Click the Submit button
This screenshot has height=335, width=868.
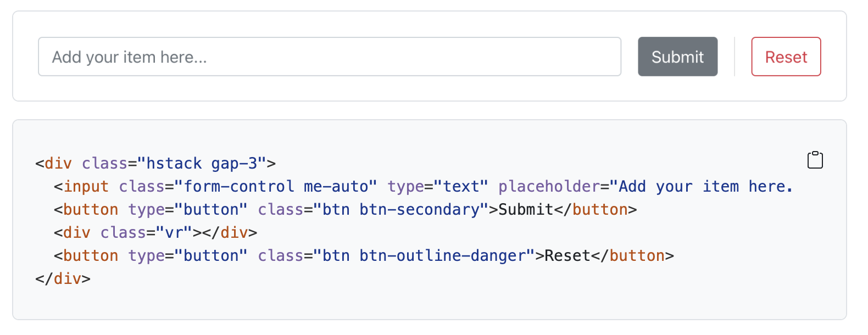pyautogui.click(x=677, y=57)
